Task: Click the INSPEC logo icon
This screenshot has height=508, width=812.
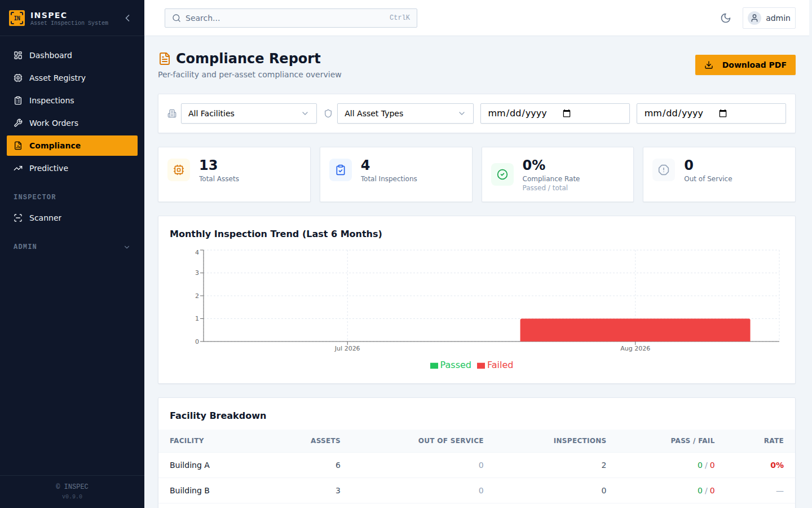Action: coord(17,18)
